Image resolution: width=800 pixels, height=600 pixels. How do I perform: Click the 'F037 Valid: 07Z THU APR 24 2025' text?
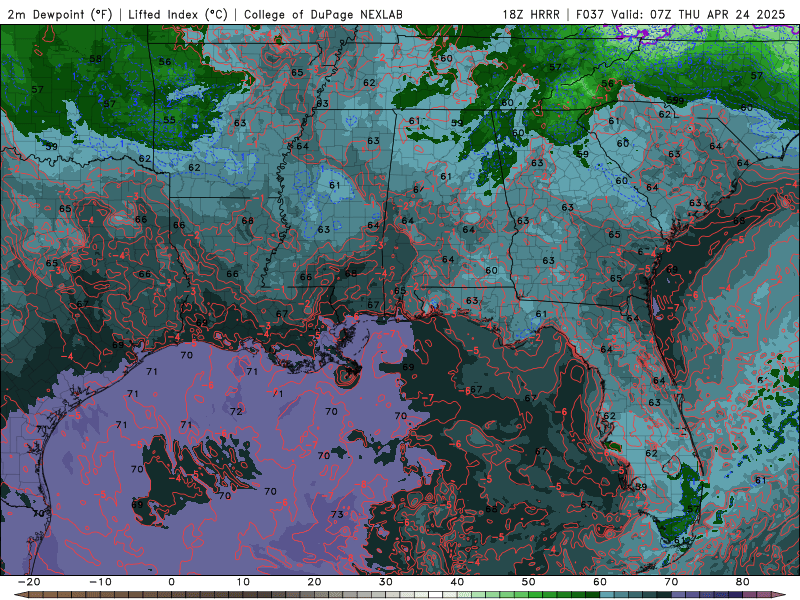click(x=681, y=14)
